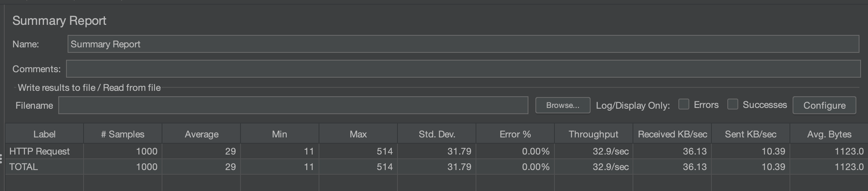Click the Average column header
The height and width of the screenshot is (191, 868).
pos(201,134)
